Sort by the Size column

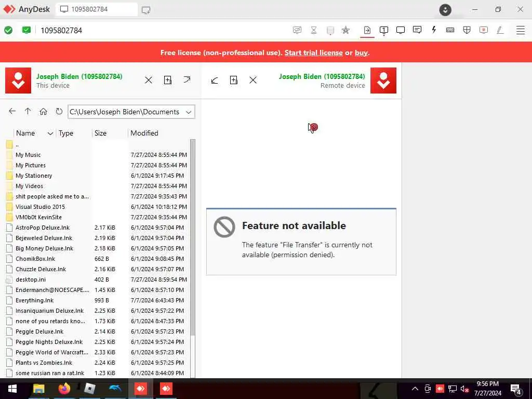coord(110,133)
